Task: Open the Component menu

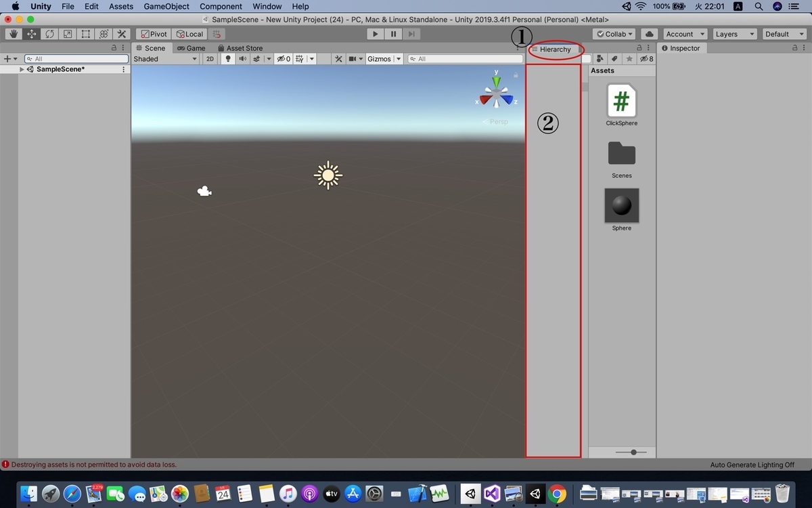Action: pyautogui.click(x=221, y=6)
